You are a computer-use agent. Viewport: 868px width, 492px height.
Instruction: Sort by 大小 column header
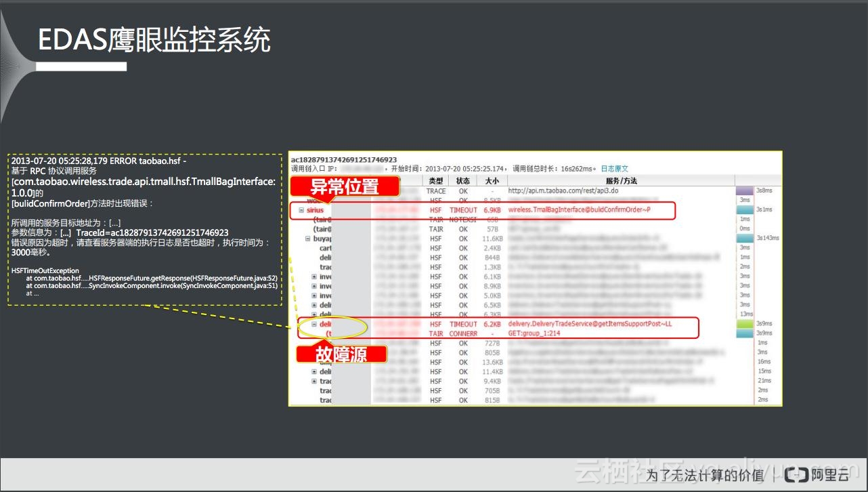(491, 181)
